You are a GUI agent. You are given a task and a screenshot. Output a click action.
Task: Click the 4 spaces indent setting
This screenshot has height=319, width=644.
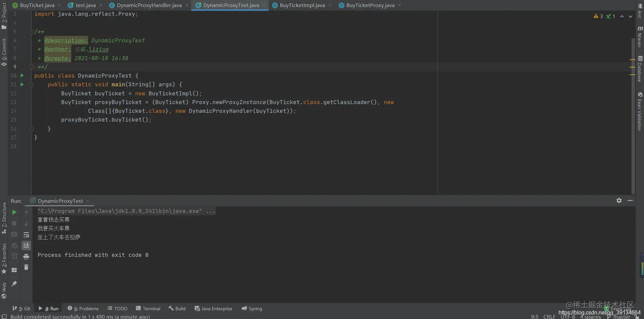coord(590,316)
